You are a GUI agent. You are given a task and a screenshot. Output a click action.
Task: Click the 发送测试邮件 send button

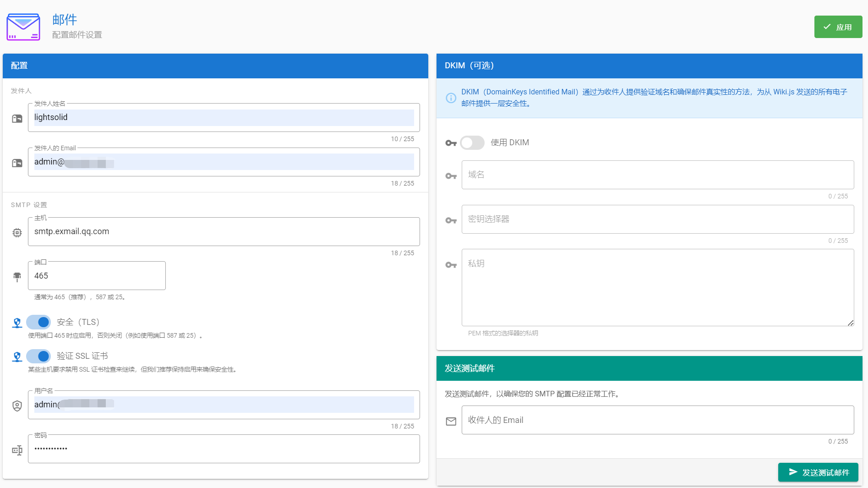click(818, 472)
